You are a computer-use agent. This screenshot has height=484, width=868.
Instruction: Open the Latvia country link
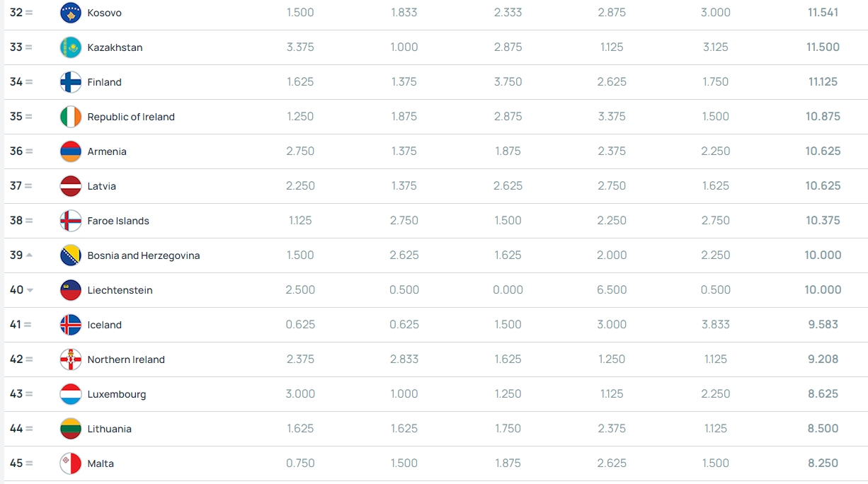(101, 186)
